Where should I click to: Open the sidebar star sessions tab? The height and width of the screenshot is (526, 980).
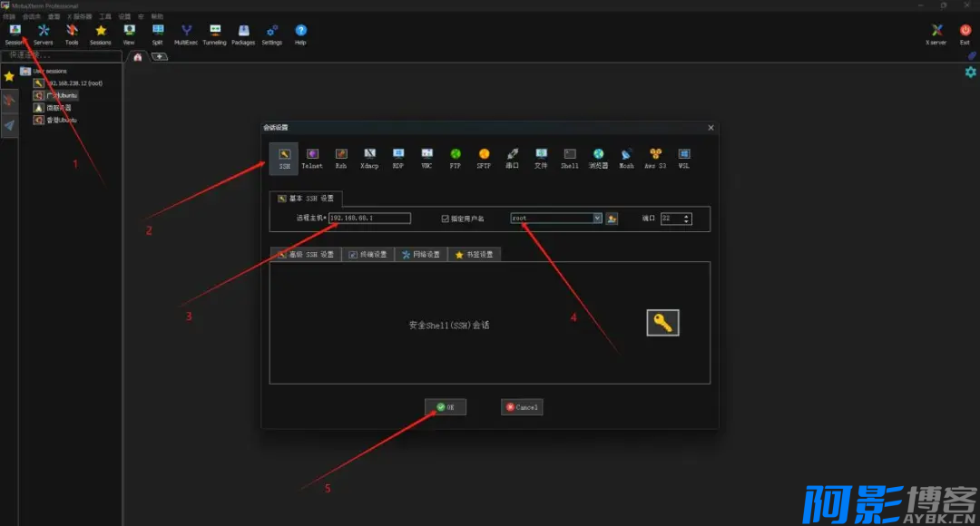pos(9,76)
